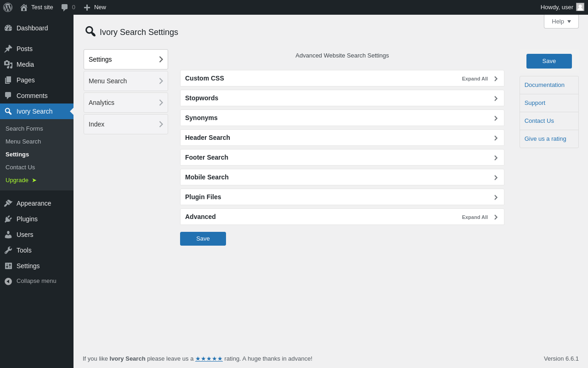Screen dimensions: 588x368
Task: Open the Media library icon
Action: pyautogui.click(x=8, y=64)
